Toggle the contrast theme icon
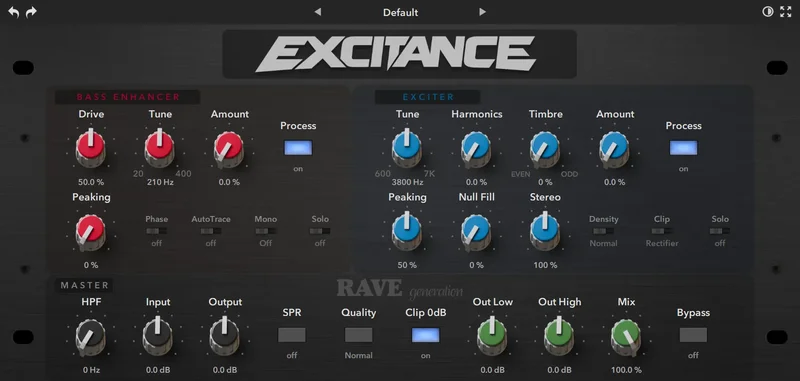This screenshot has width=800, height=381. [x=768, y=12]
